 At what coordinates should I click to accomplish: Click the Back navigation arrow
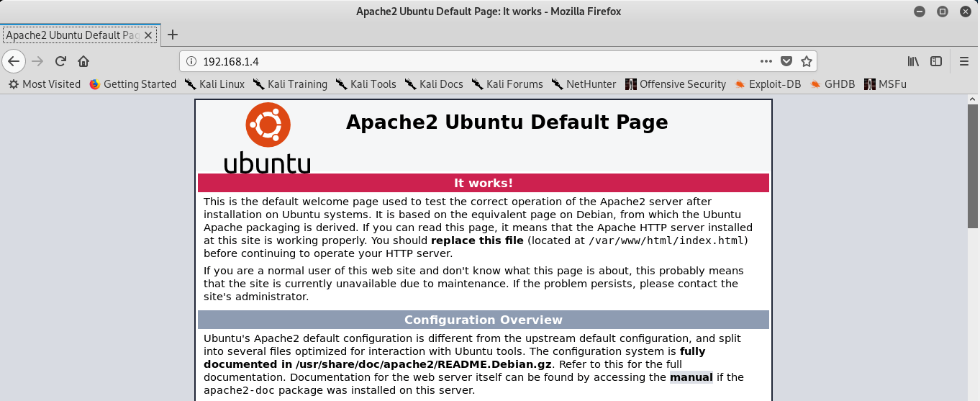(x=14, y=61)
